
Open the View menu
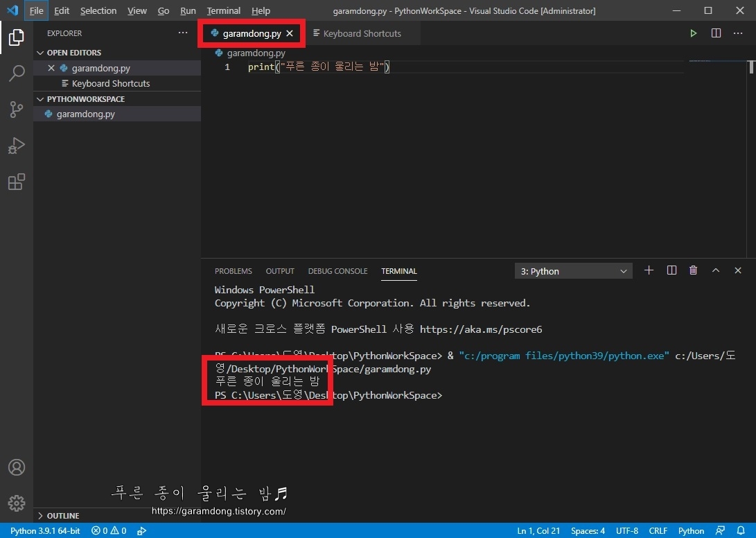point(137,10)
